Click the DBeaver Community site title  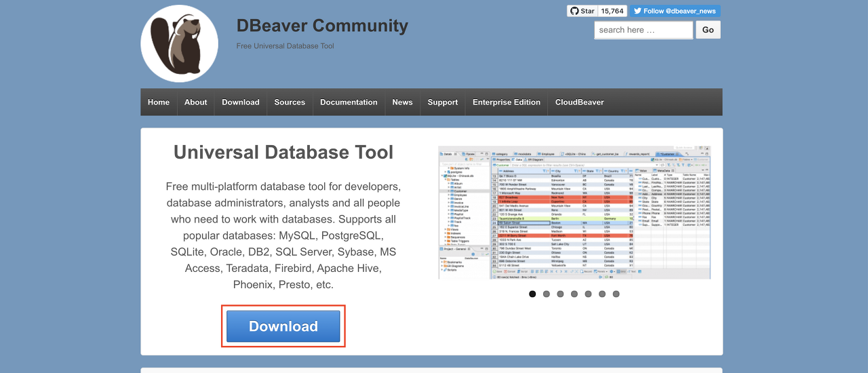click(x=322, y=26)
